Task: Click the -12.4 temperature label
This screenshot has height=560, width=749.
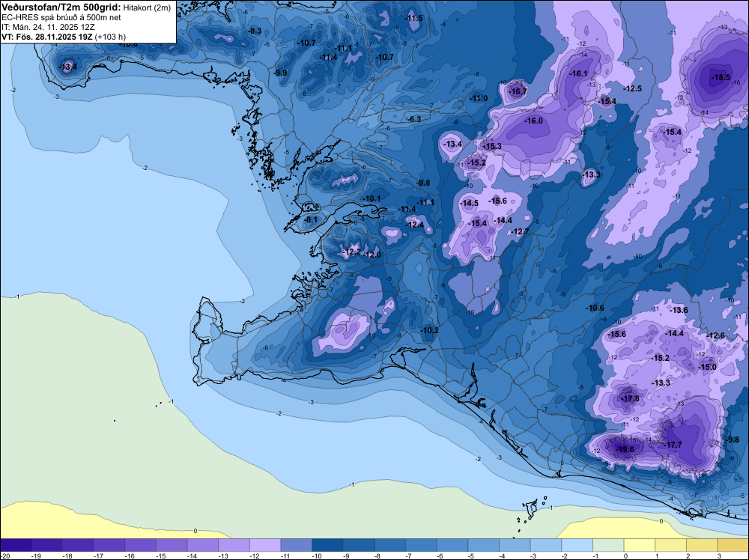Action: coord(415,225)
